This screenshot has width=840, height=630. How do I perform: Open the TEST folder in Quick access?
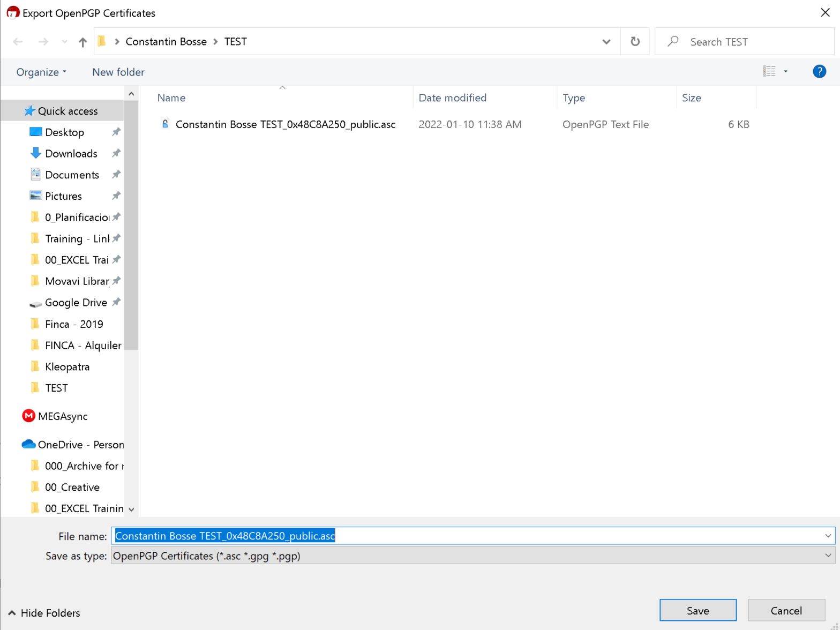[56, 388]
